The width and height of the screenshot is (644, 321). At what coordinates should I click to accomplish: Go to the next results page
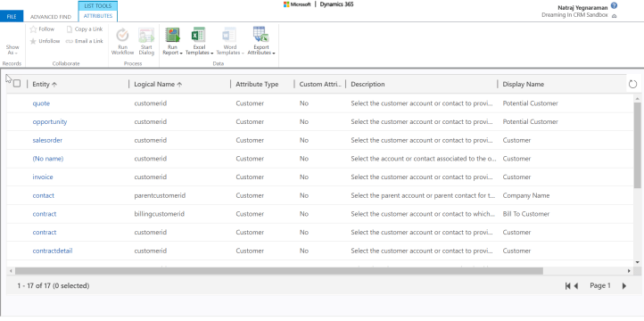[624, 285]
